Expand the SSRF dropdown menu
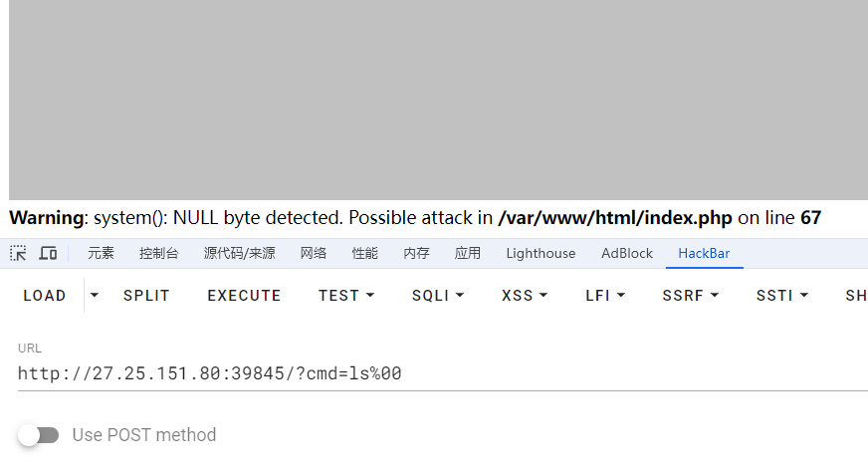 689,296
